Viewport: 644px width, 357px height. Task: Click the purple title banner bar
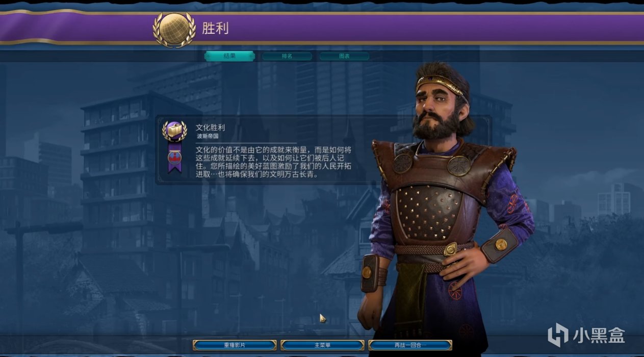point(322,28)
